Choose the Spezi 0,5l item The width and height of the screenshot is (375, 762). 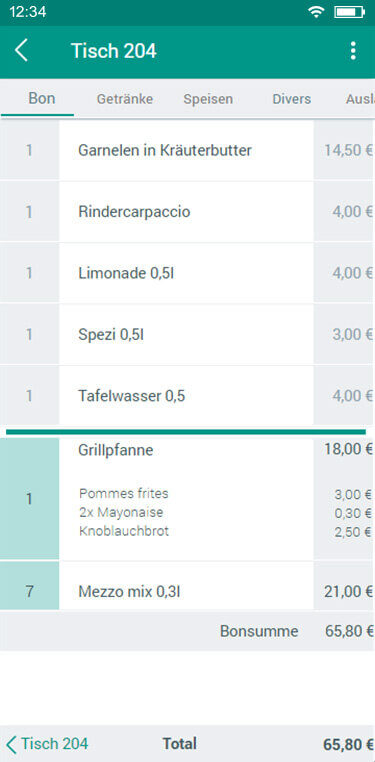coord(188,334)
